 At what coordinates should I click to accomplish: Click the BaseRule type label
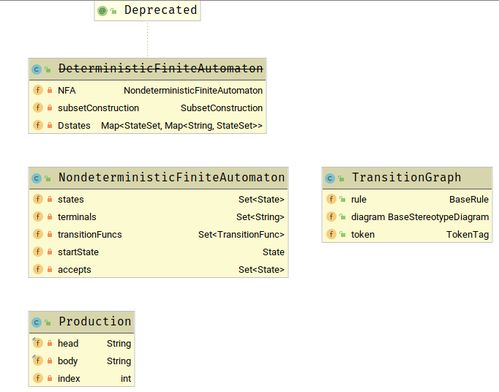click(469, 199)
